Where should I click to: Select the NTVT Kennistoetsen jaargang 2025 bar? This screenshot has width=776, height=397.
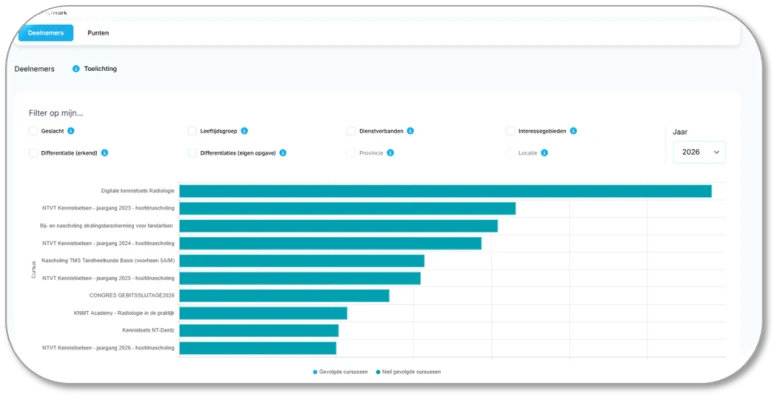(x=300, y=278)
